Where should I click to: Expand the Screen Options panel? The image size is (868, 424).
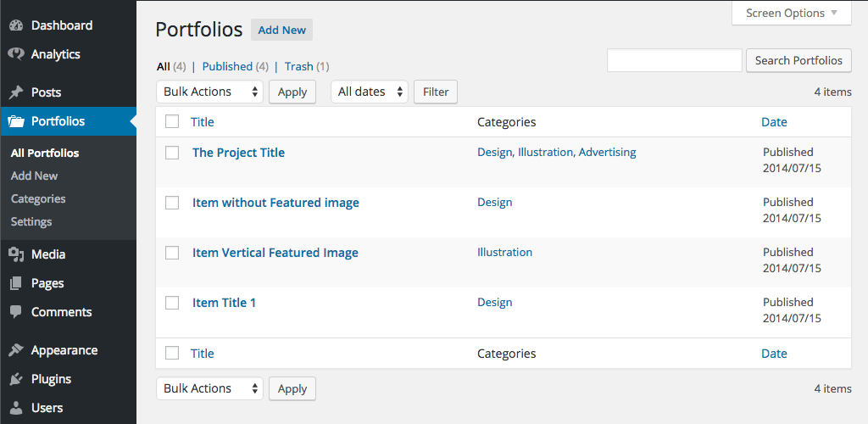pyautogui.click(x=791, y=13)
